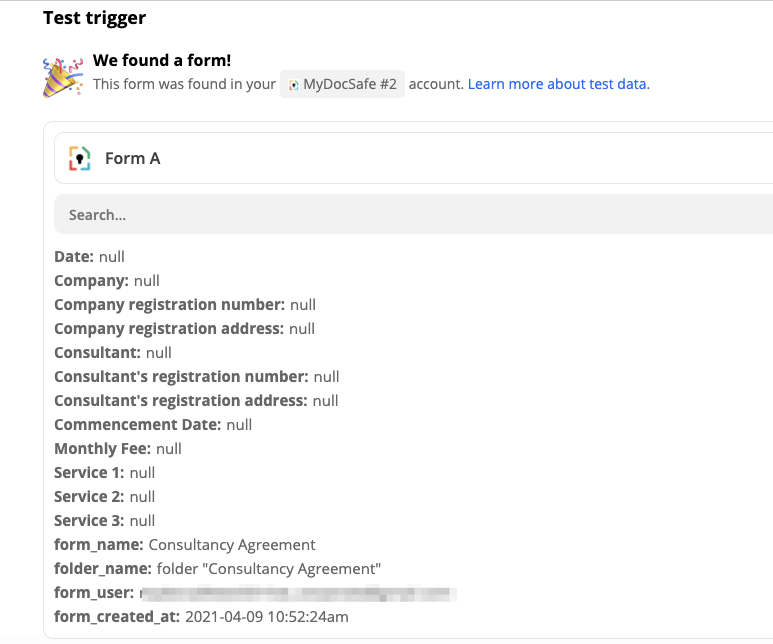The image size is (773, 644).
Task: Select the Commencement Date row
Action: (x=153, y=425)
